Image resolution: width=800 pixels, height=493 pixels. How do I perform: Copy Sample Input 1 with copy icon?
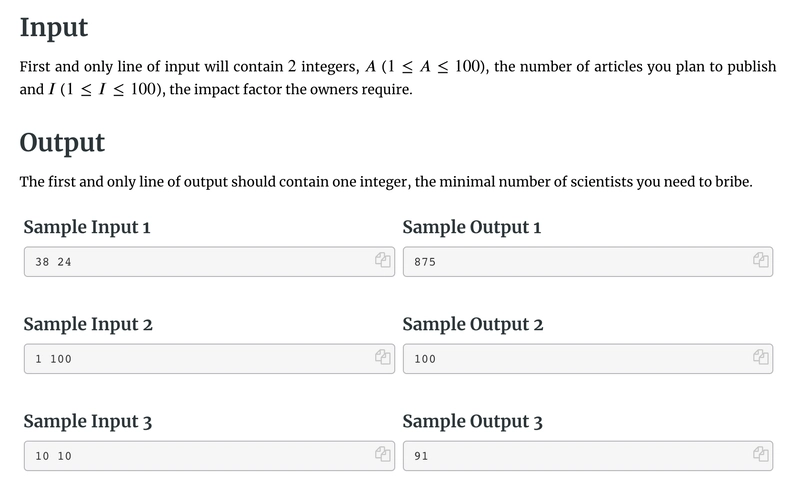pyautogui.click(x=383, y=260)
